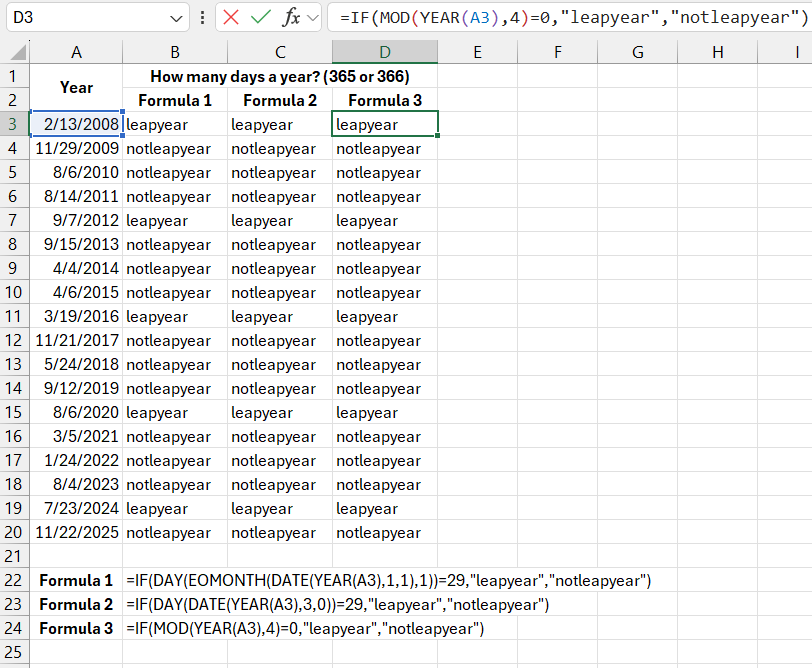Click the "Formula 3" label in row 24

[76, 628]
